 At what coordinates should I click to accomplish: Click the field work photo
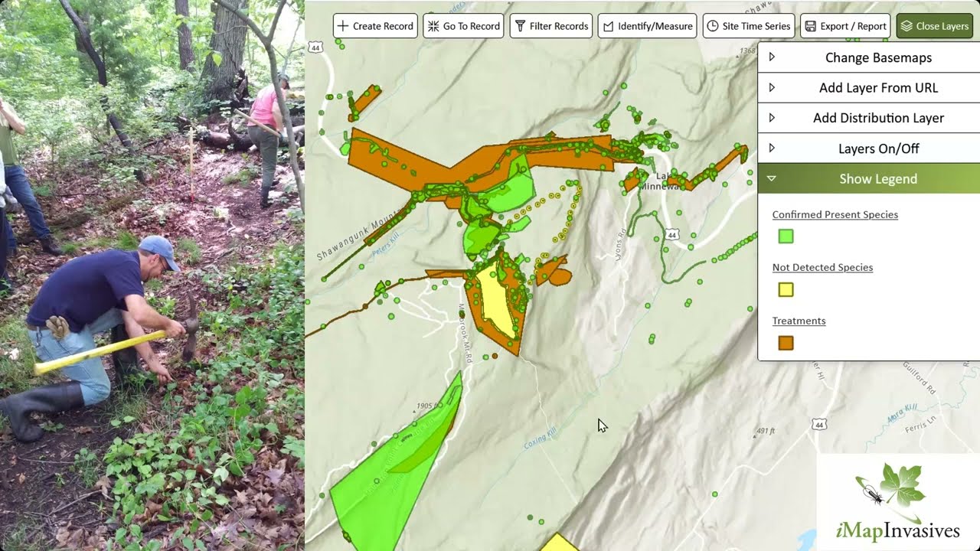[x=152, y=275]
